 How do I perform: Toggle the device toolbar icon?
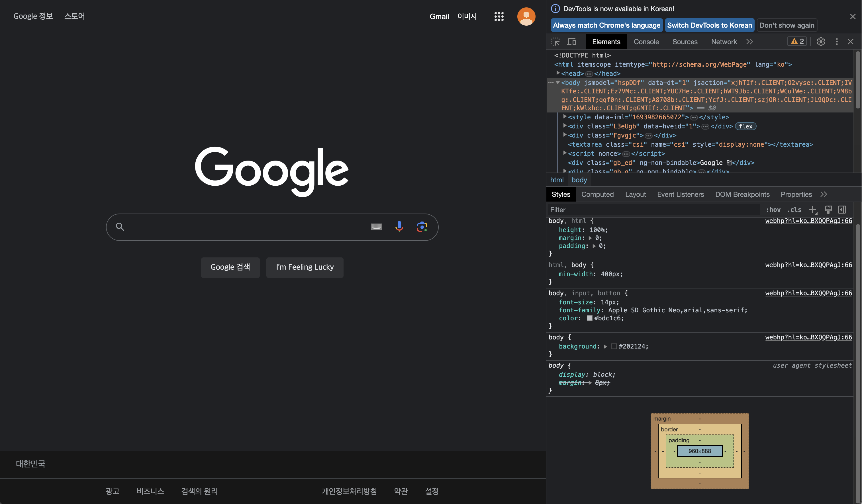pyautogui.click(x=571, y=42)
